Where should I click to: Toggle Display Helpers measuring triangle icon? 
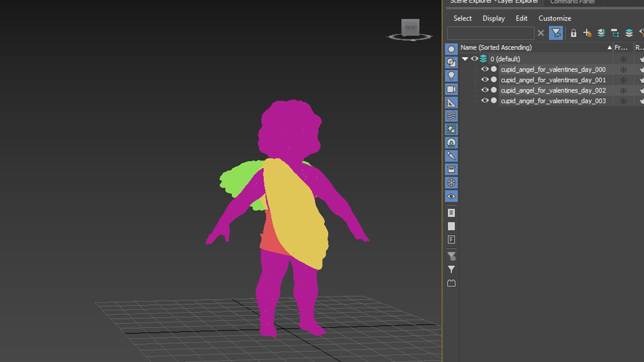(x=451, y=103)
